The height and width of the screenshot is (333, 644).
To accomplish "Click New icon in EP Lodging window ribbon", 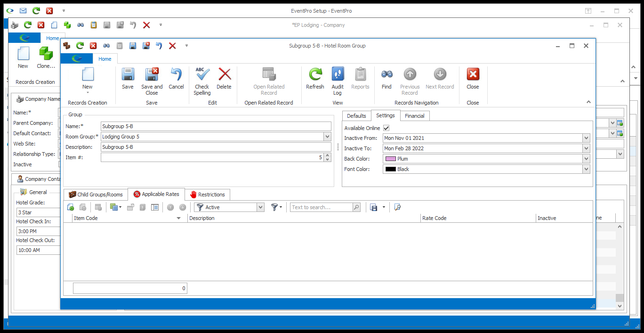I will coord(23,53).
